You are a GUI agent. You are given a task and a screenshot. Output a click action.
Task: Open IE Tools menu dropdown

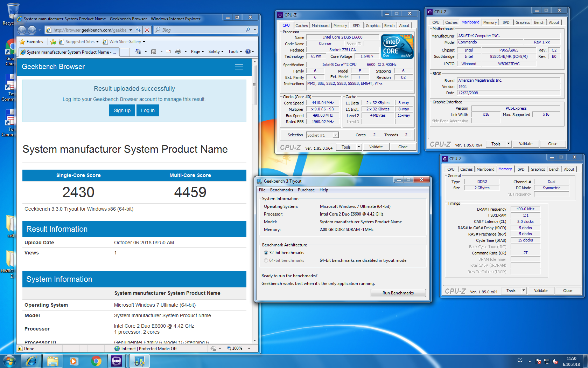pos(235,52)
